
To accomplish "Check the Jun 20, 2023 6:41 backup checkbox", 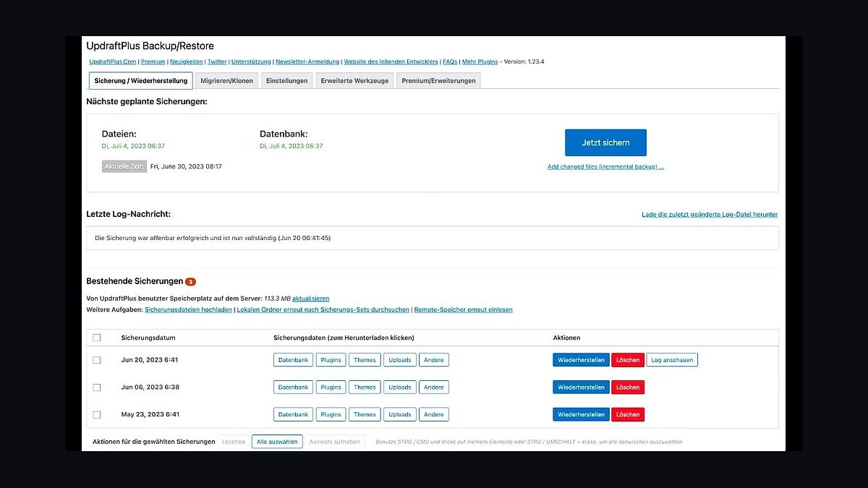I will 97,360.
